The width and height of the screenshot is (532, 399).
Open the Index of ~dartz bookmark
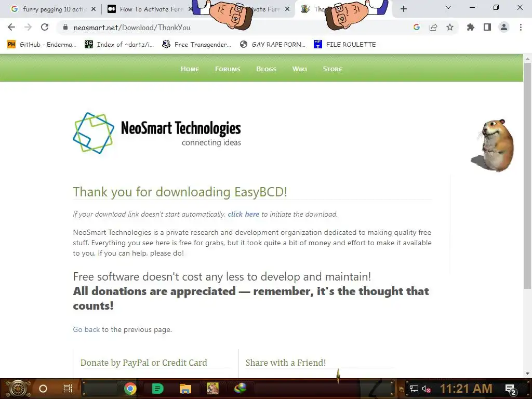[119, 45]
